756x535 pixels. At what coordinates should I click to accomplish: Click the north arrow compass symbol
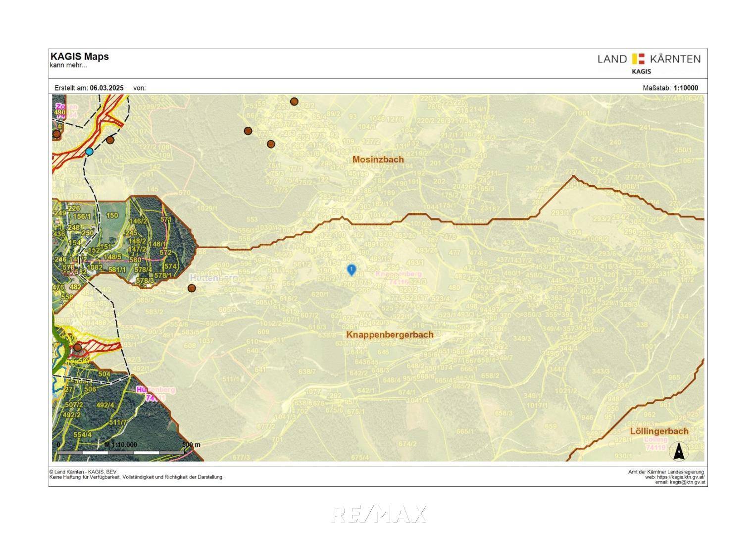point(679,451)
